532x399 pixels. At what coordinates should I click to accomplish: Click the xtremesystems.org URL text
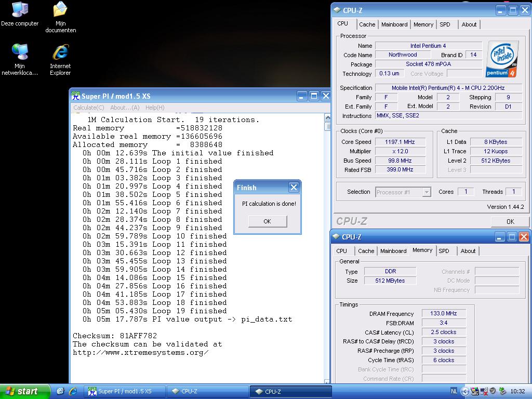click(x=140, y=353)
